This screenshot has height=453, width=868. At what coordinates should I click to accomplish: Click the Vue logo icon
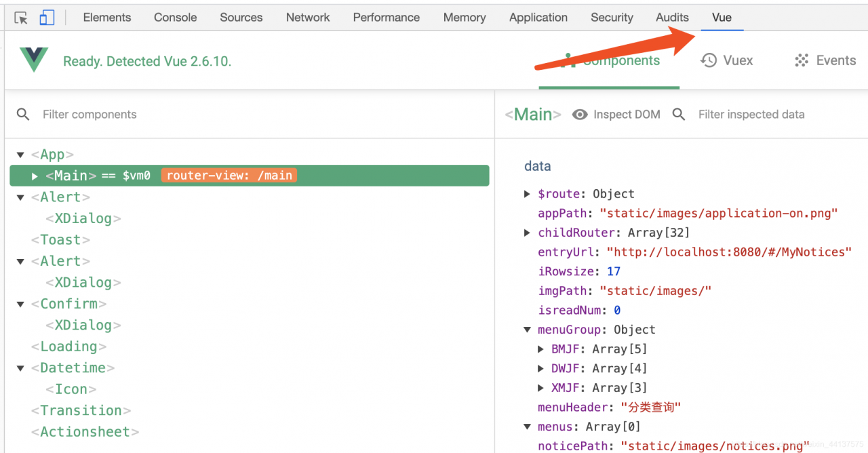pyautogui.click(x=34, y=60)
